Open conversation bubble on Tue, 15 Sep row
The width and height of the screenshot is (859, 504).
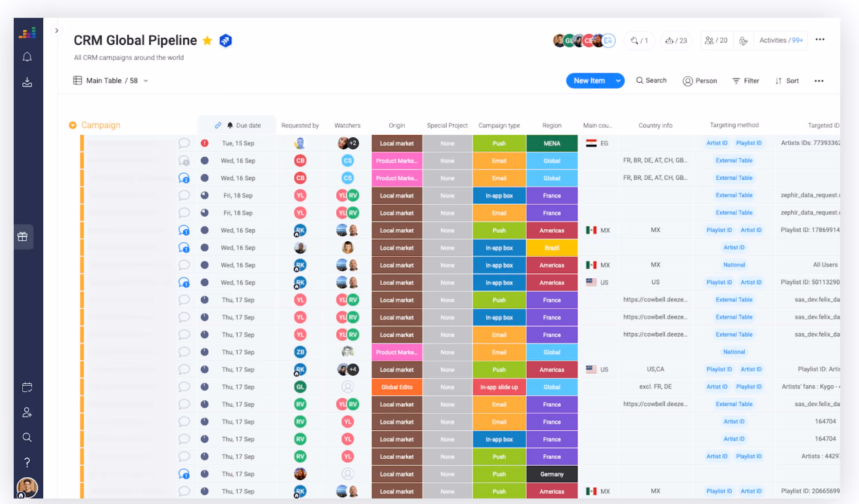(184, 143)
